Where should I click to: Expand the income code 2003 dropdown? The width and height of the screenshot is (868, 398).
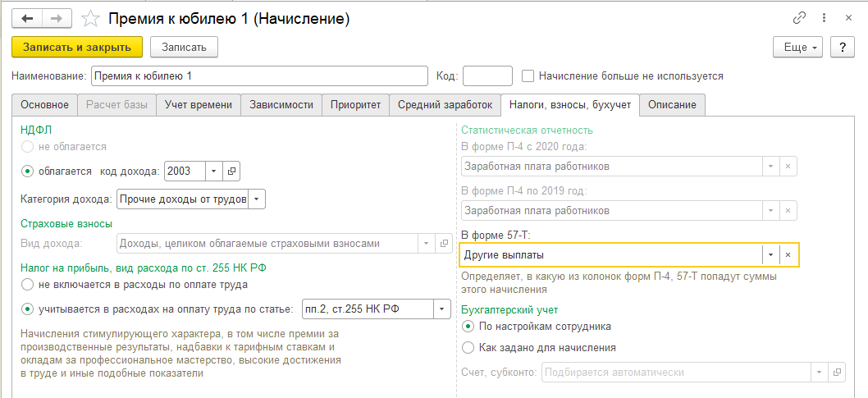[213, 171]
